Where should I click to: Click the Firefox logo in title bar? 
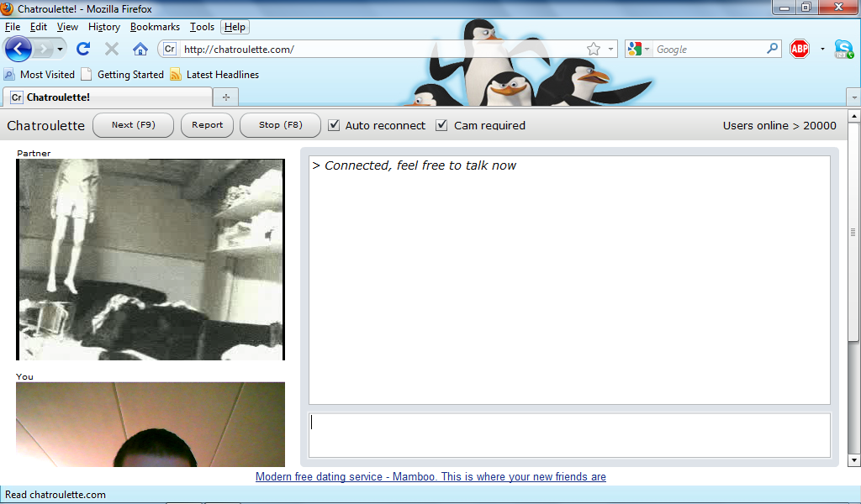pos(7,8)
